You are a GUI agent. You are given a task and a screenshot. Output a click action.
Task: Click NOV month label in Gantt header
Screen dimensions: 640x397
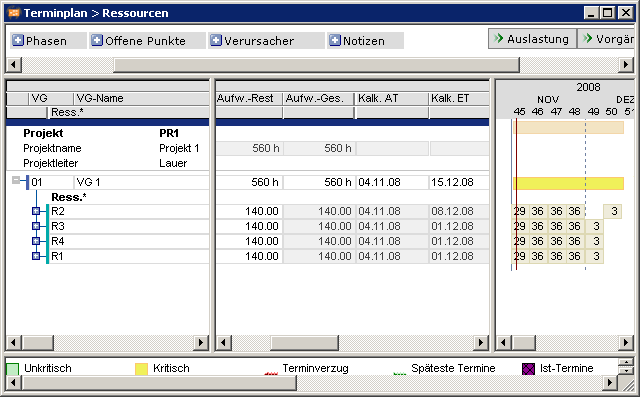[548, 100]
